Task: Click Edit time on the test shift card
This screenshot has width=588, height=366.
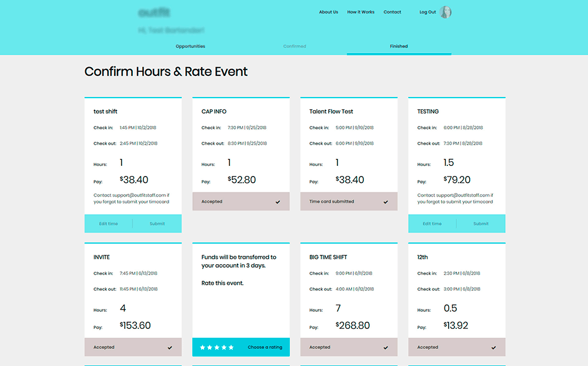Action: [108, 223]
